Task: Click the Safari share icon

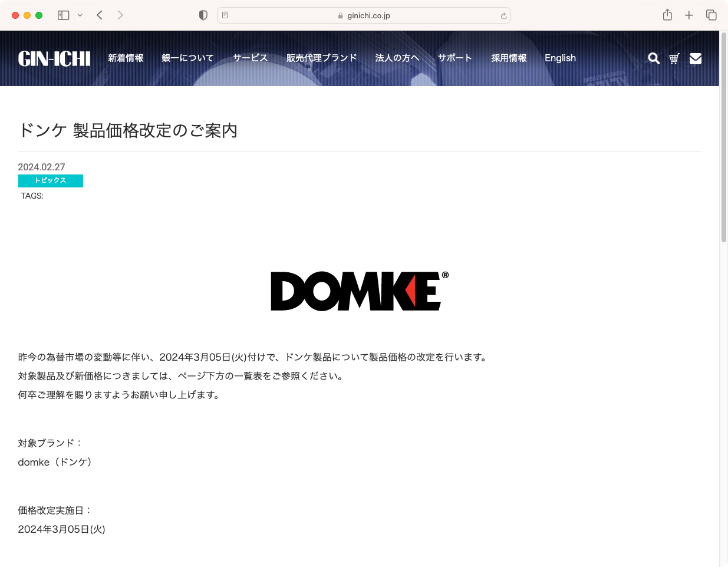Action: pos(667,15)
